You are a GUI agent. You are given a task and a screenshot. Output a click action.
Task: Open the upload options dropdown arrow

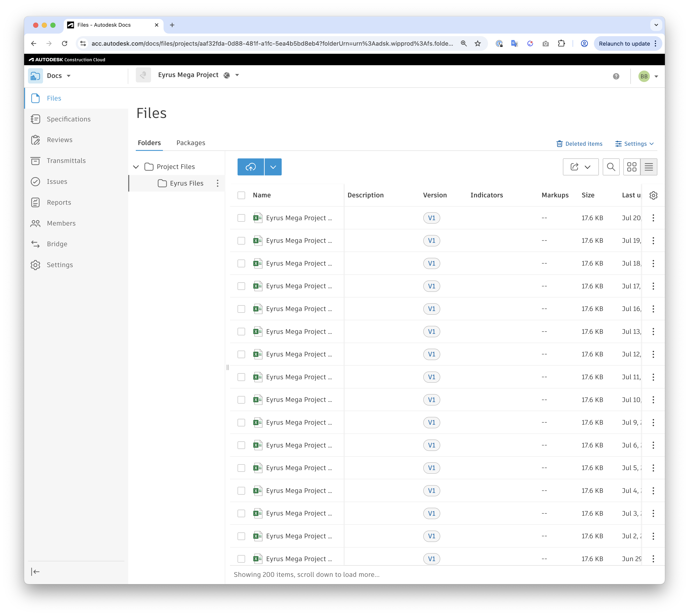tap(273, 167)
